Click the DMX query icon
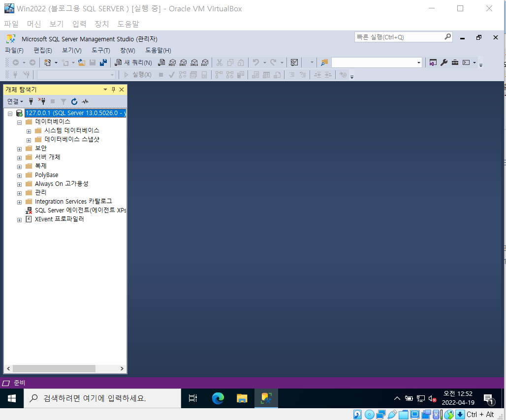 (183, 62)
